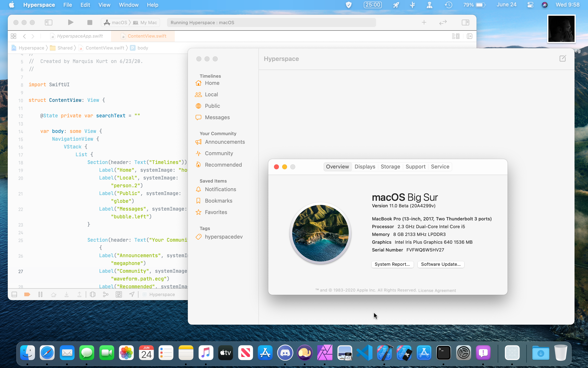588x368 pixels.
Task: Open Feedback Assistant from Dock
Action: tap(483, 352)
